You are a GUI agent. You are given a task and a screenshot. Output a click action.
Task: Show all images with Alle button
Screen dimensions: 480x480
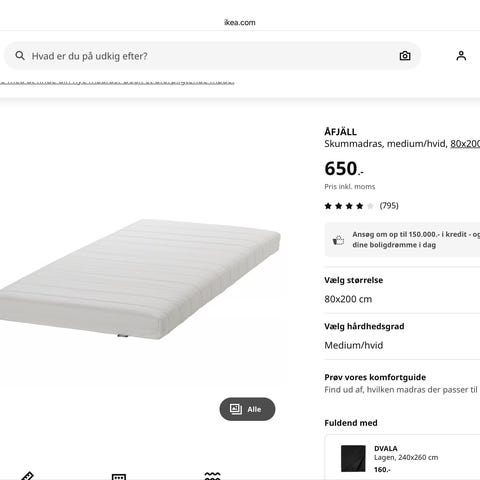tap(247, 409)
